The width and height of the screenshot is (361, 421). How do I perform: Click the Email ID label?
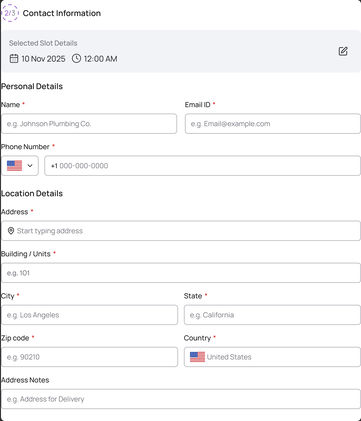click(x=198, y=105)
